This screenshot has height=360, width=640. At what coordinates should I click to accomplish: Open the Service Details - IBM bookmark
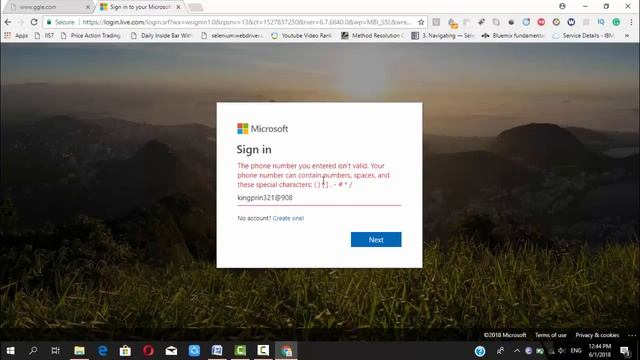(583, 36)
